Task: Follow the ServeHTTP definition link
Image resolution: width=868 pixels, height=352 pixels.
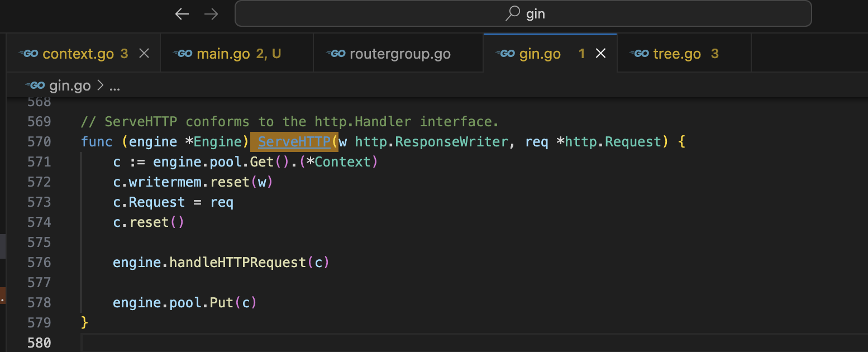Action: coord(295,142)
